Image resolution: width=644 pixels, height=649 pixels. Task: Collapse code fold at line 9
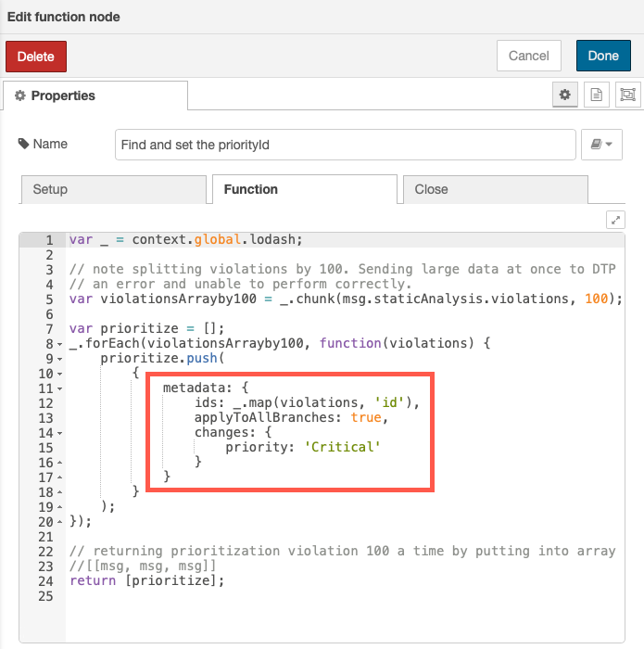pyautogui.click(x=59, y=359)
